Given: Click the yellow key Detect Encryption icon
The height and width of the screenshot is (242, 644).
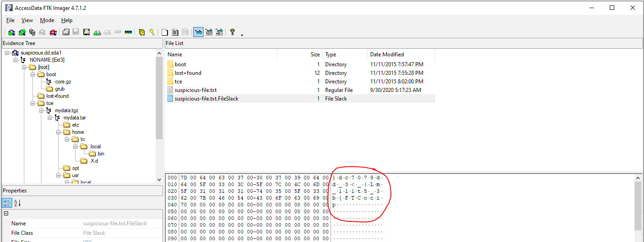Looking at the screenshot, I should pyautogui.click(x=152, y=32).
